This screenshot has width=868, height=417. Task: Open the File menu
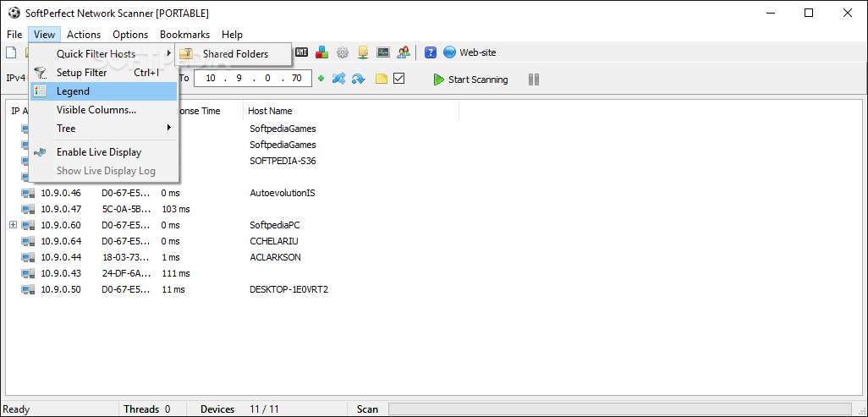click(14, 35)
